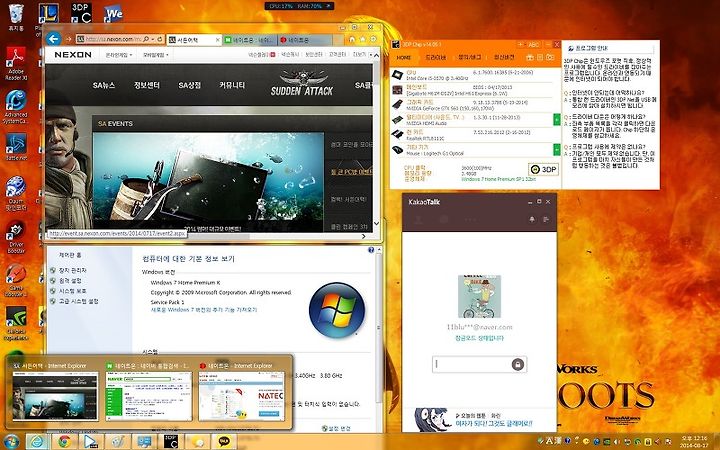720x450 pixels.
Task: Click 3DP Chip taskbar button
Action: tap(170, 442)
